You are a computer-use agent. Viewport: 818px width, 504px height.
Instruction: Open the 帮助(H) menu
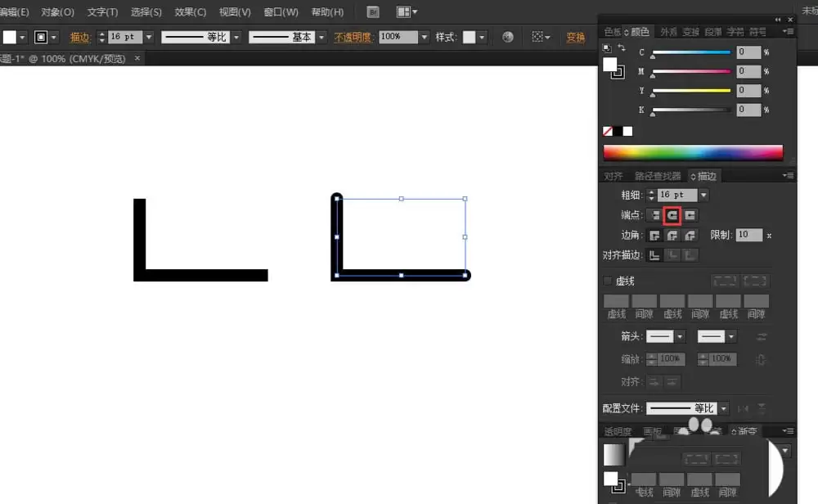tap(328, 12)
